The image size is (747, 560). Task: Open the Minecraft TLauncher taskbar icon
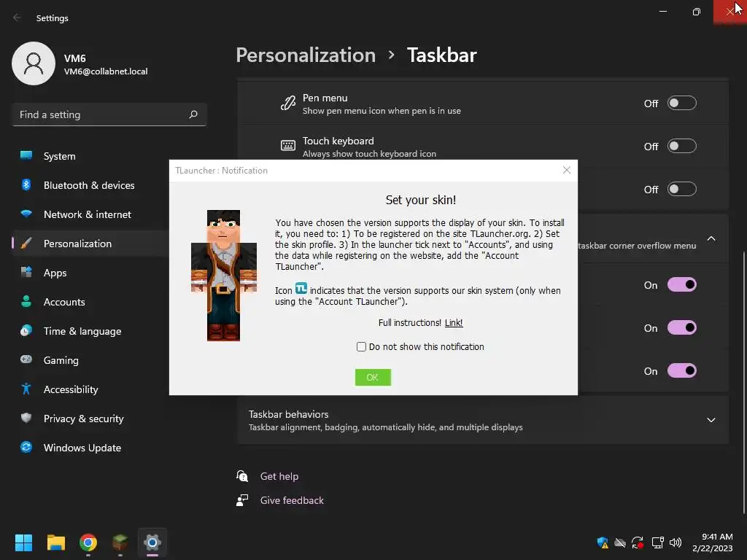[120, 542]
